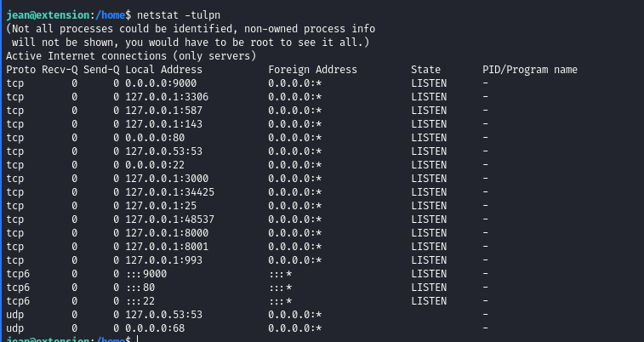Click the PID/Program name column header
The width and height of the screenshot is (644, 342).
(x=530, y=69)
